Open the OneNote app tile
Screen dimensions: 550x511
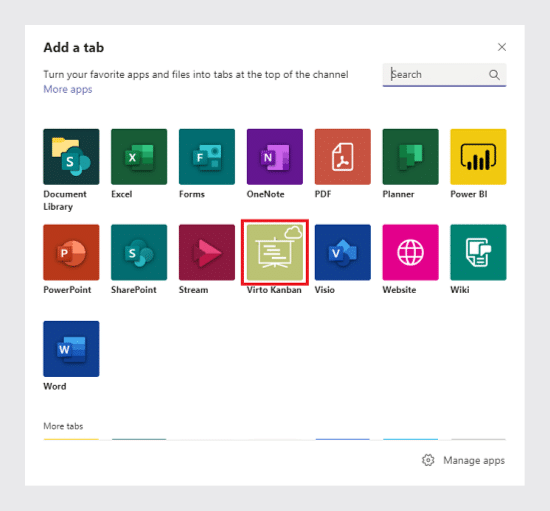point(275,157)
